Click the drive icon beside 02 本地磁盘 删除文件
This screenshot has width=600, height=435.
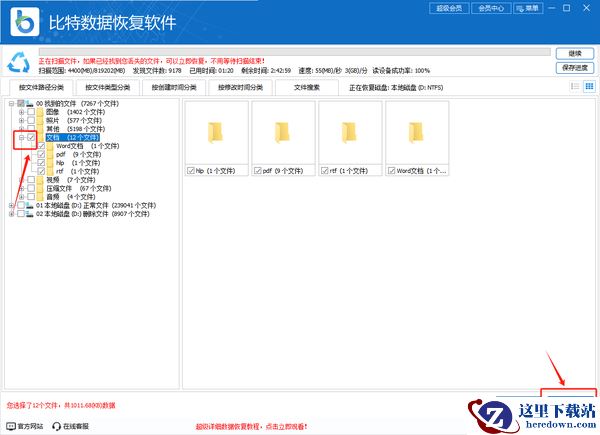coord(29,214)
